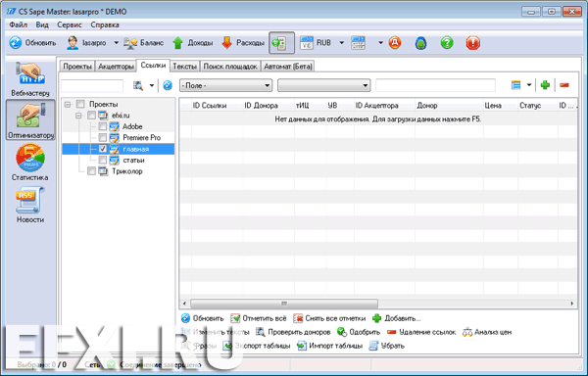Click green plus add filter icon
The width and height of the screenshot is (588, 376).
pos(545,85)
